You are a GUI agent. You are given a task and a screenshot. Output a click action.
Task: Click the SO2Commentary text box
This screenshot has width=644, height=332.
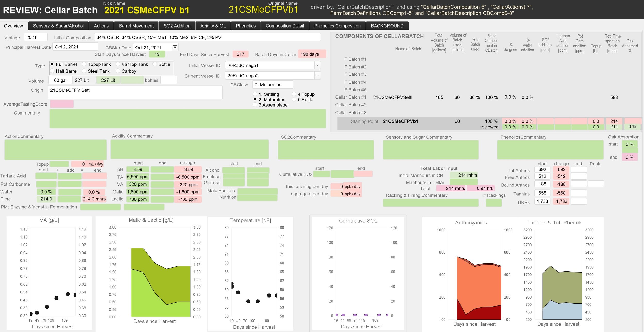coord(326,150)
